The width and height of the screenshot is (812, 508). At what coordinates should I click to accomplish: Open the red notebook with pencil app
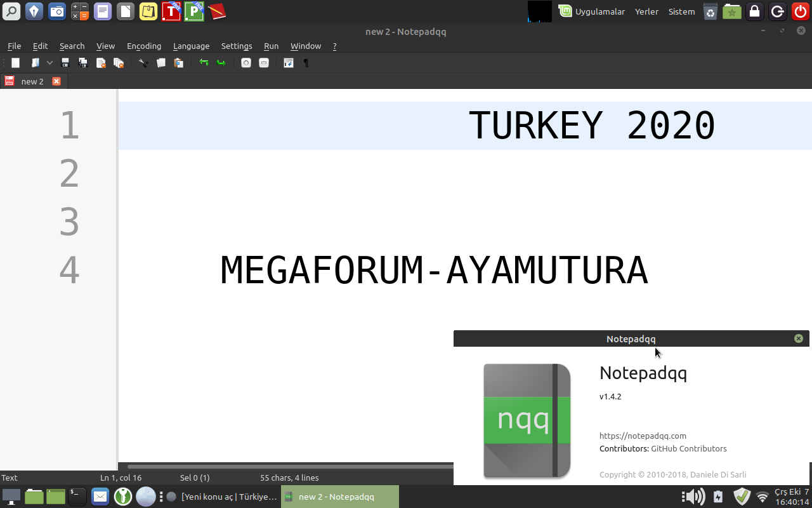pos(217,11)
